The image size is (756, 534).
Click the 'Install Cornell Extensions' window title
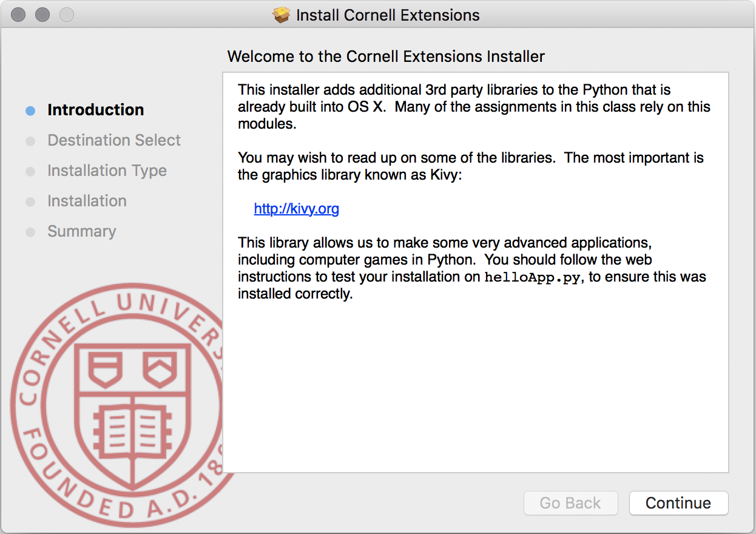pos(388,15)
